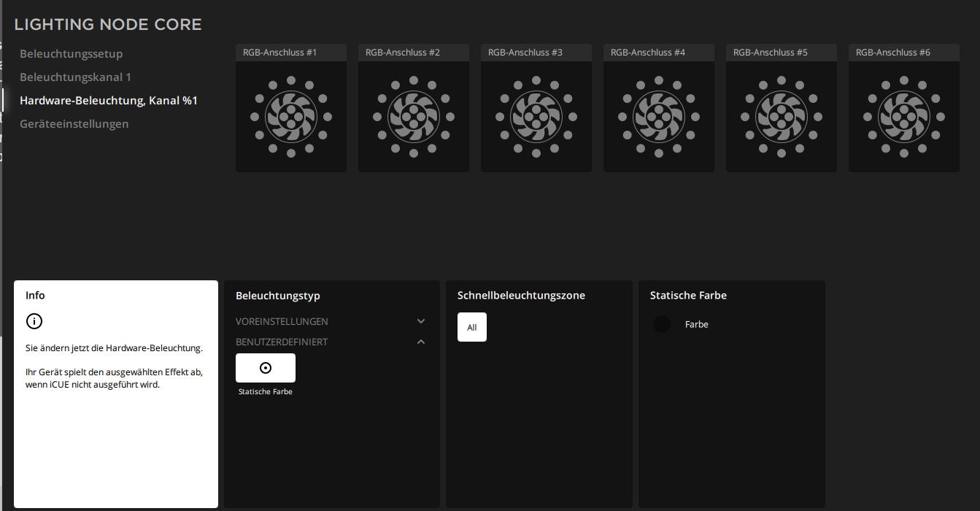Select the fan icon under RGB-Anschluss #5
980x511 pixels.
tap(782, 117)
